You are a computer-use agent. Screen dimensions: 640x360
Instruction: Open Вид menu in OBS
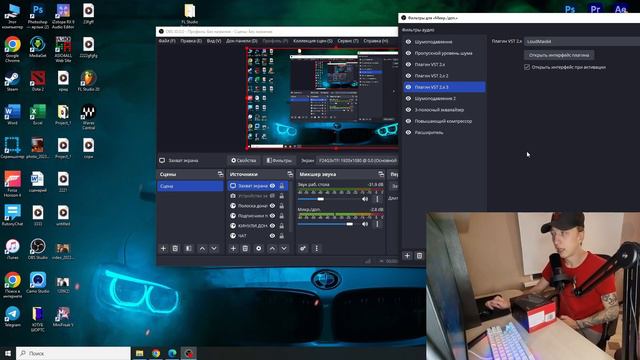coord(213,41)
